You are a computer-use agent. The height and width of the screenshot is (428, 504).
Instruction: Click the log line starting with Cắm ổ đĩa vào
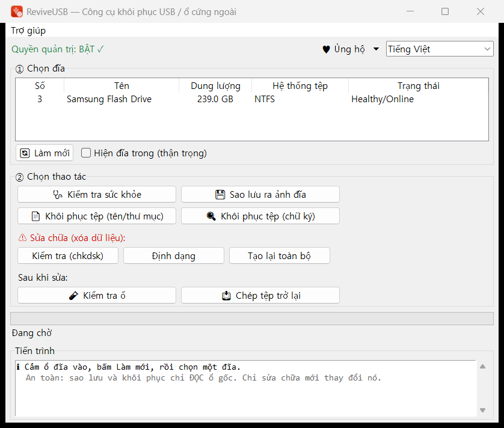click(x=129, y=367)
